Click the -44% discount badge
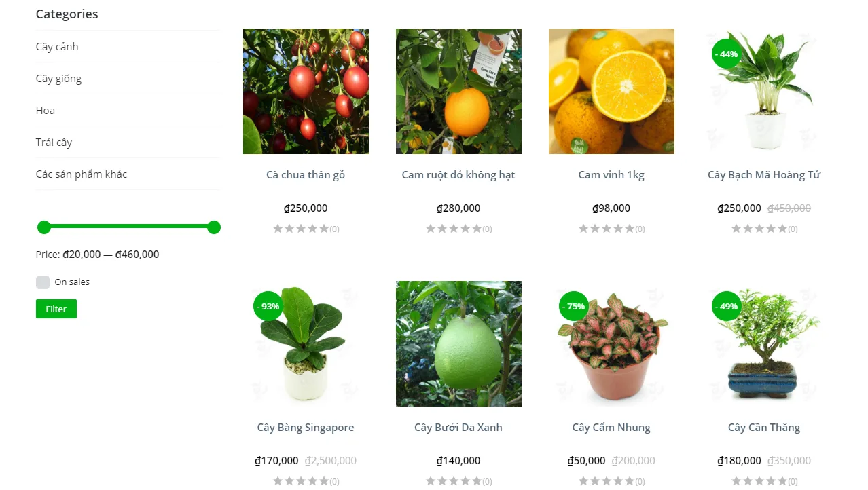Screen dimensions: 868x490 pyautogui.click(x=727, y=54)
